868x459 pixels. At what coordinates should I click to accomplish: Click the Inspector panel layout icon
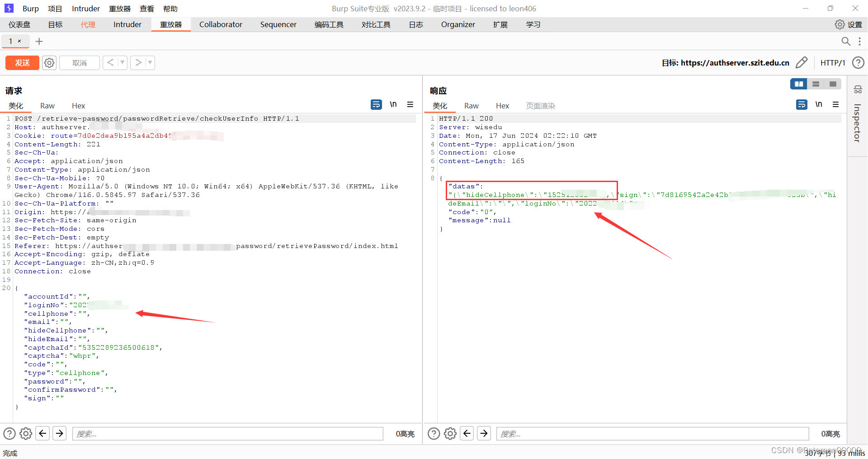point(858,89)
